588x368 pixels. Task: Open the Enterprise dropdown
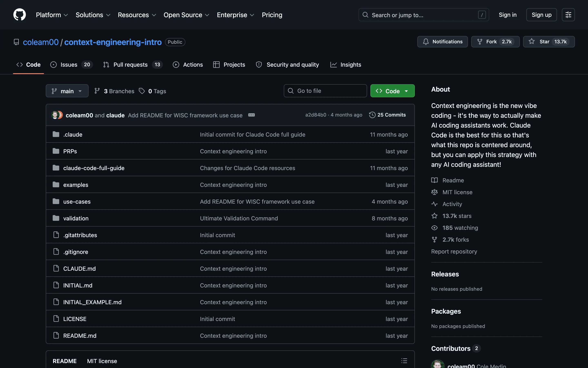coord(235,15)
